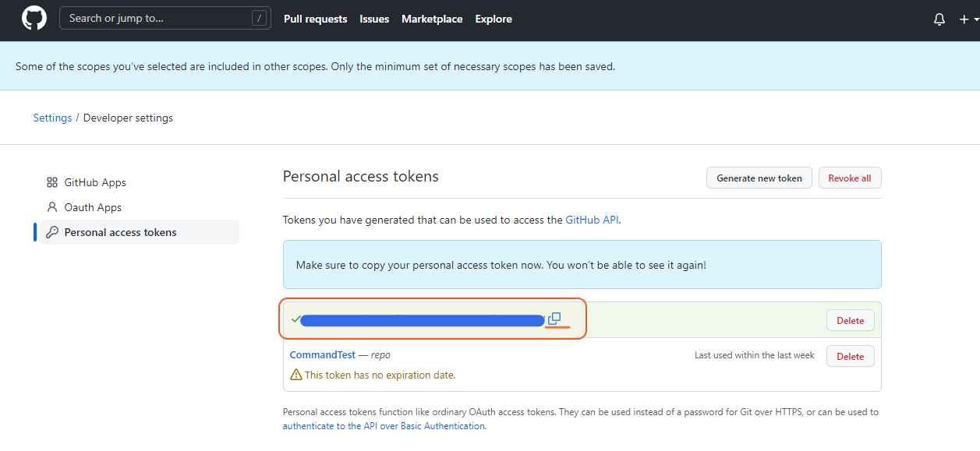Delete the newly generated token
980x451 pixels.
pyautogui.click(x=850, y=320)
